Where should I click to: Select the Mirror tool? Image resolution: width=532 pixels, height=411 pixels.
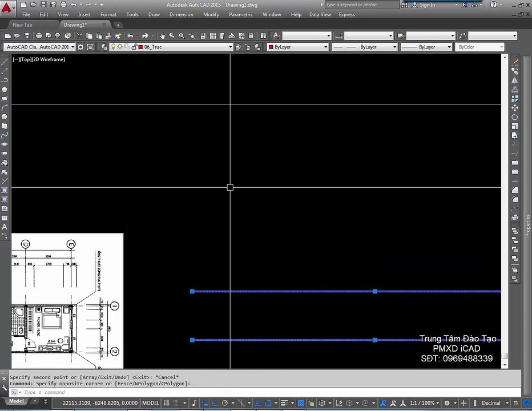coord(515,80)
